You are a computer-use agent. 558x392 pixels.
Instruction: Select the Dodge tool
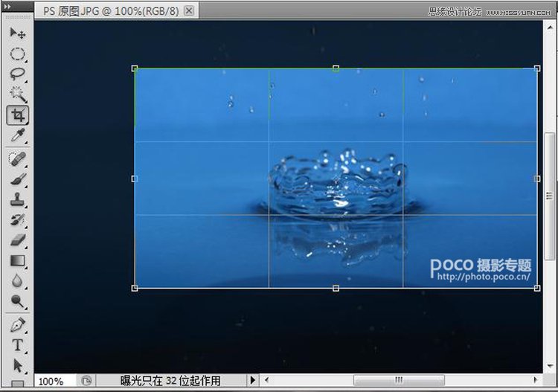[17, 301]
